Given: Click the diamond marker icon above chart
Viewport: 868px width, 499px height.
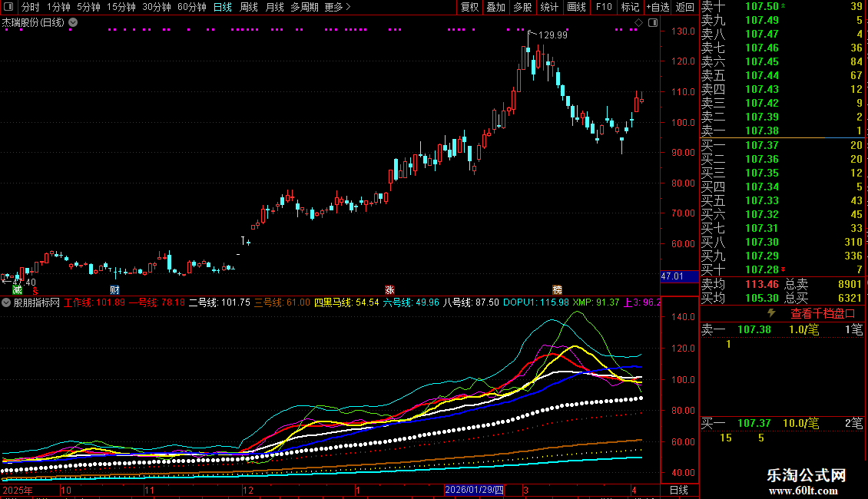Looking at the screenshot, I should coord(637,23).
